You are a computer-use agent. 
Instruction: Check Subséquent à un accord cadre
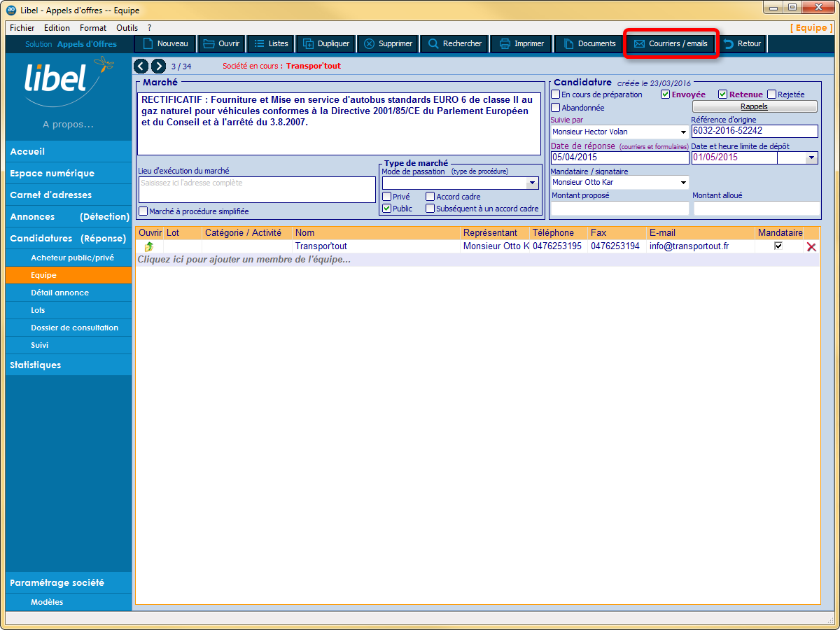[430, 209]
